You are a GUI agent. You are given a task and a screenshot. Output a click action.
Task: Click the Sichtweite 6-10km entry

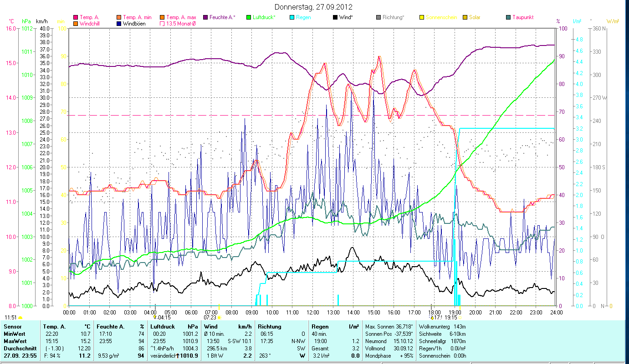tap(442, 334)
